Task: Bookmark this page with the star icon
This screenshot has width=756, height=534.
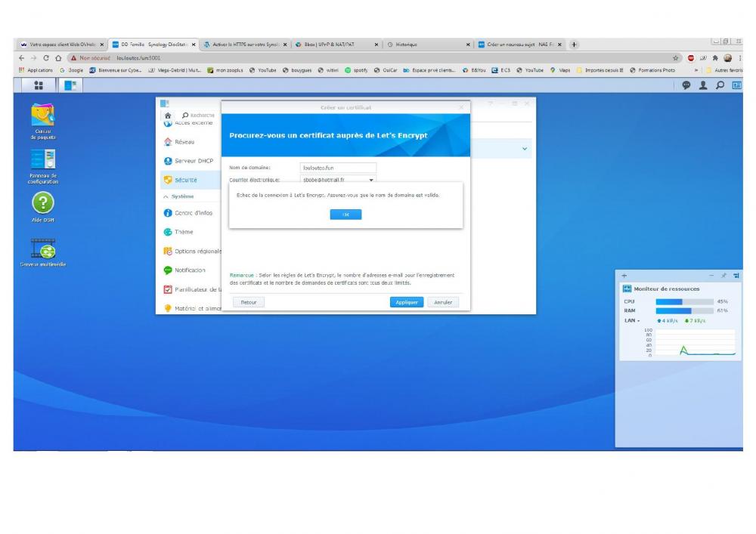Action: (675, 58)
